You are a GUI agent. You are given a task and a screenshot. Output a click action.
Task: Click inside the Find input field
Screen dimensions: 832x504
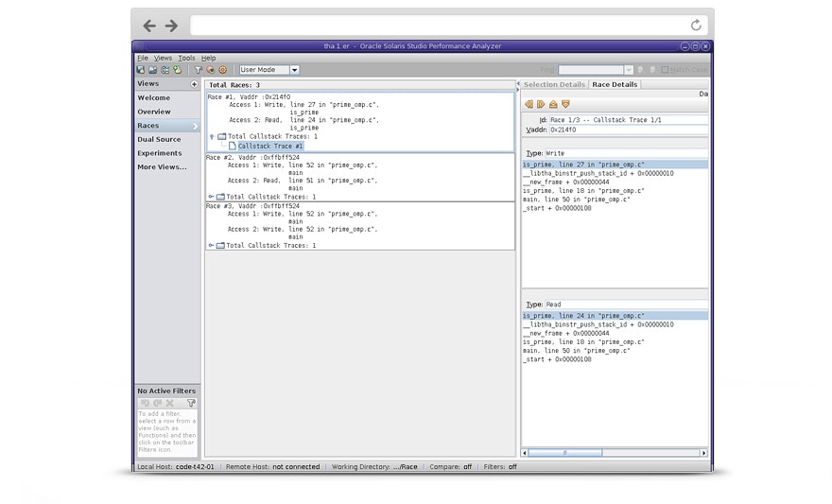pyautogui.click(x=591, y=70)
